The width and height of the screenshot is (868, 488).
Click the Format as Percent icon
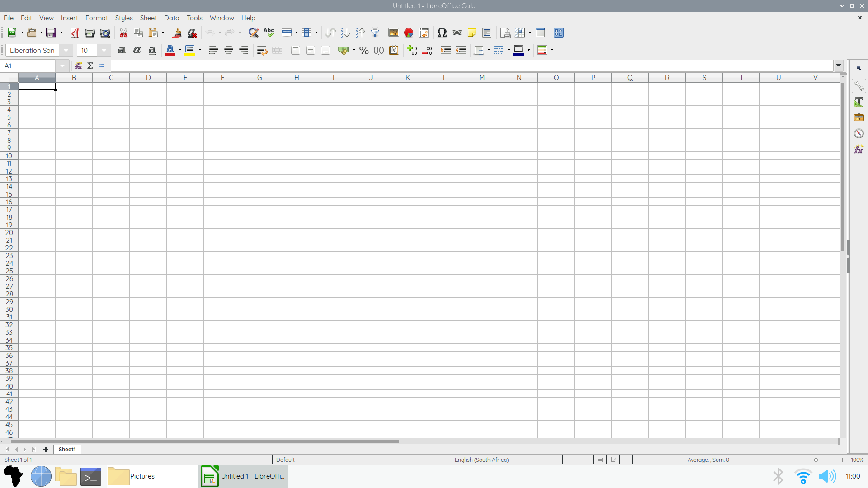click(x=364, y=51)
